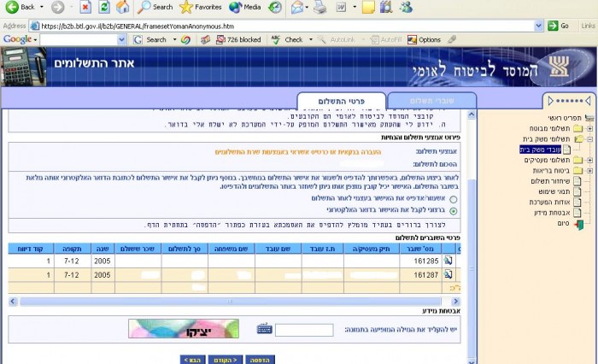Click the browser Refresh icon
The height and width of the screenshot is (364, 598).
pos(104,7)
